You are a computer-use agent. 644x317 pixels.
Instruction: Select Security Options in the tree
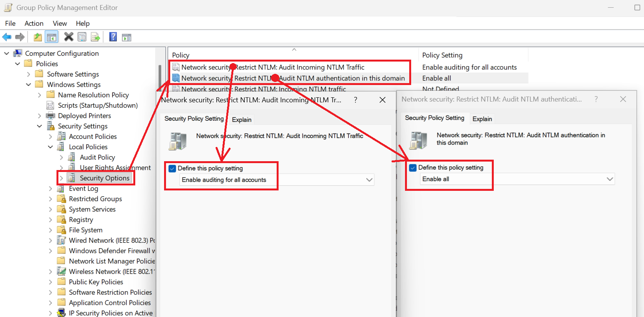tap(104, 178)
